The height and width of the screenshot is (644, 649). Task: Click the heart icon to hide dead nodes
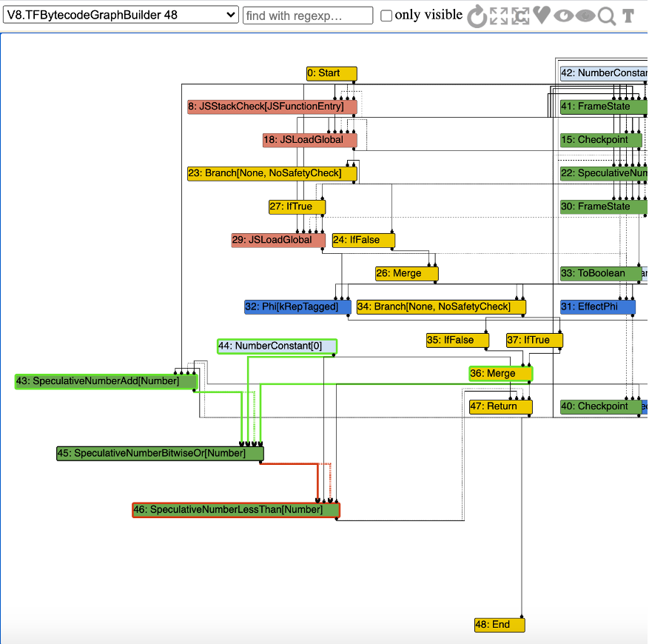pos(542,16)
